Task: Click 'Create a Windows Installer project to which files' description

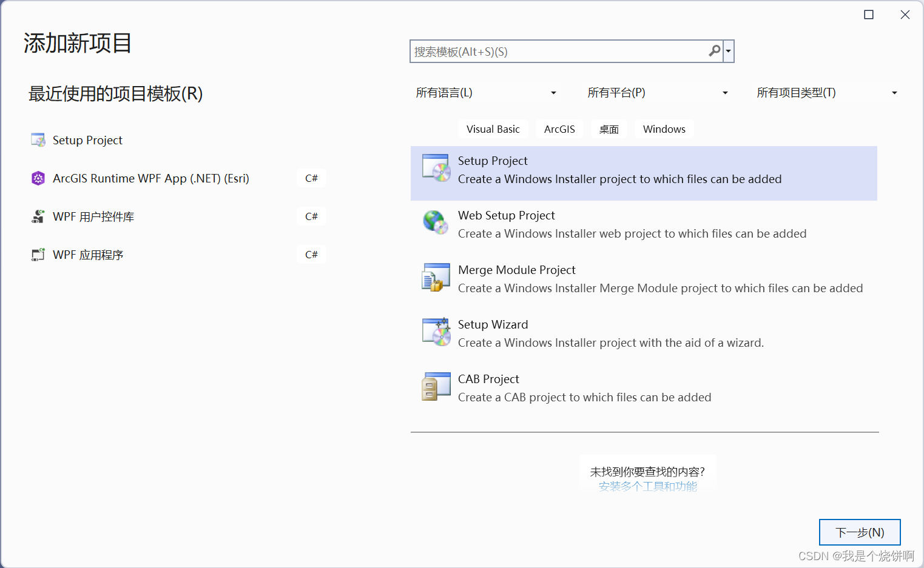Action: tap(620, 179)
